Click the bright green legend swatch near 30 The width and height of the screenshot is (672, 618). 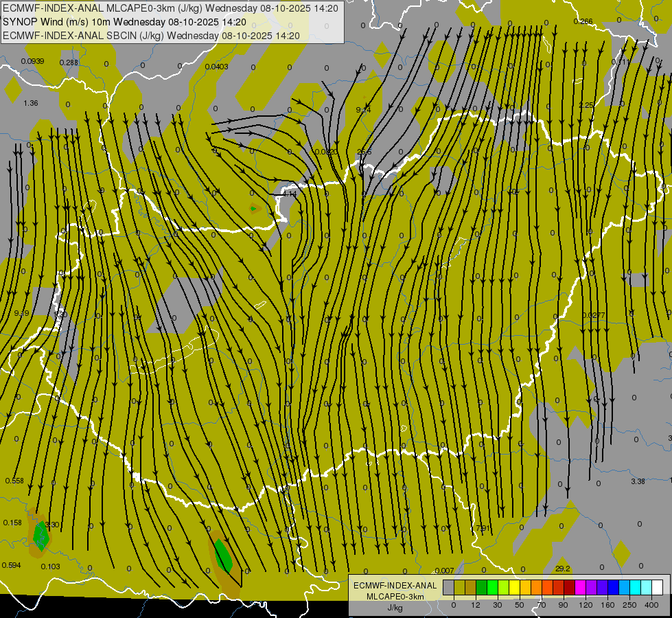coord(492,587)
